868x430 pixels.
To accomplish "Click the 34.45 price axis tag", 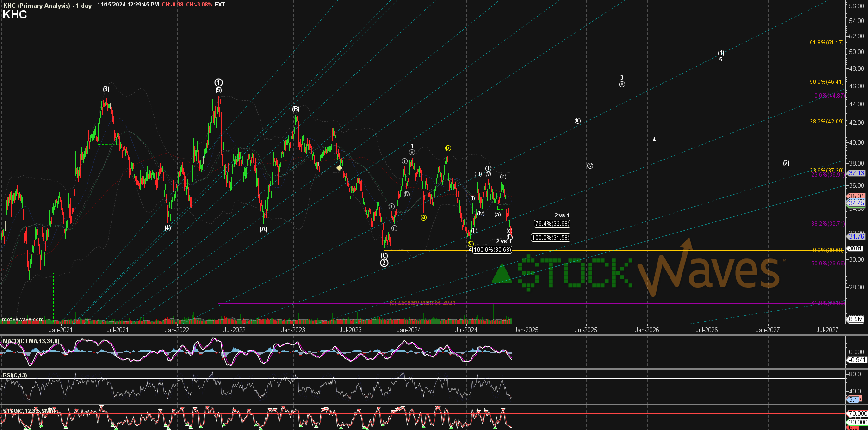I will coord(856,203).
